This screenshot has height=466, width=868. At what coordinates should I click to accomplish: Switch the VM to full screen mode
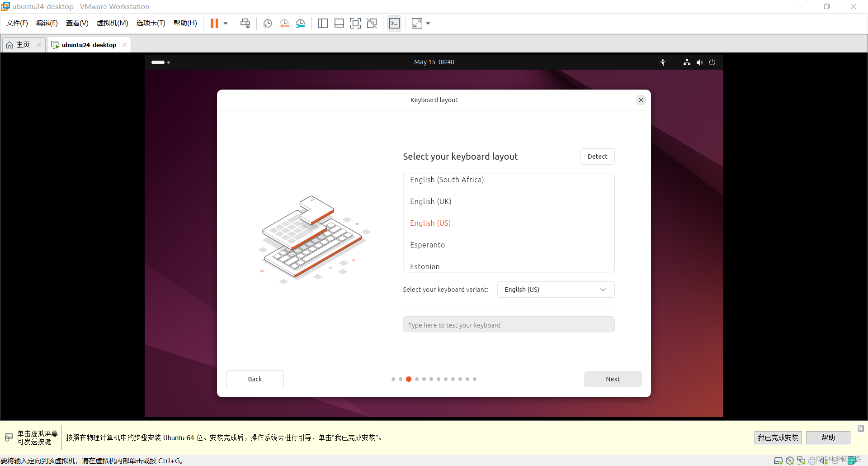click(355, 23)
